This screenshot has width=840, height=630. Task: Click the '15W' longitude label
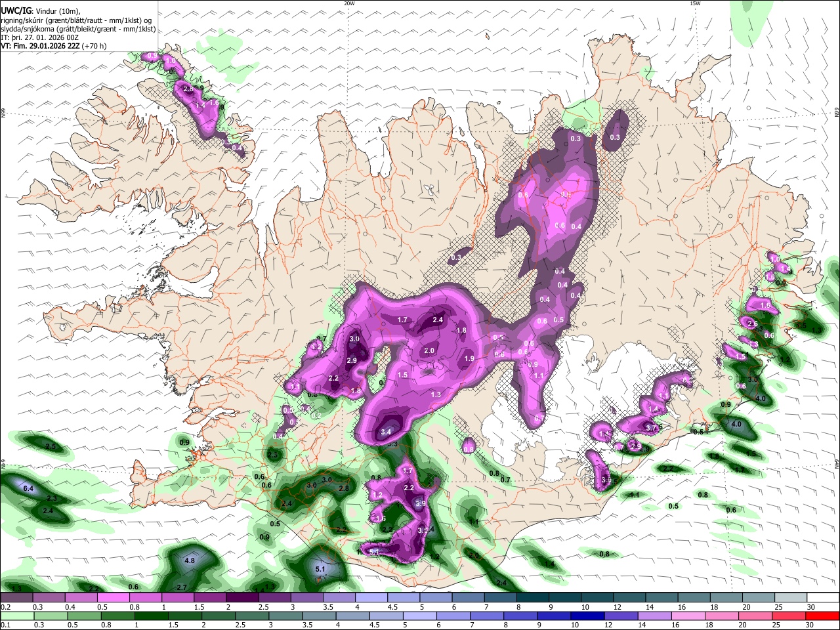tap(695, 3)
